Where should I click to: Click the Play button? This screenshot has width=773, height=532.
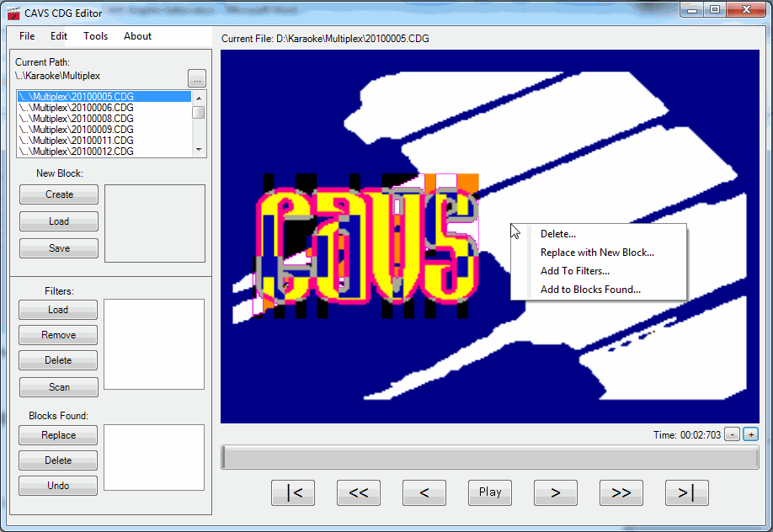[490, 492]
